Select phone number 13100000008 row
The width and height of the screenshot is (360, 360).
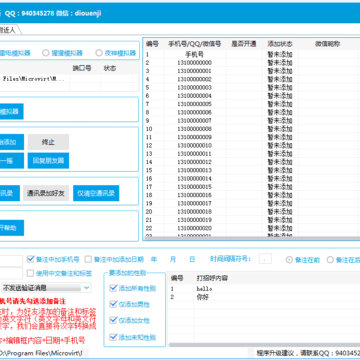click(252, 129)
